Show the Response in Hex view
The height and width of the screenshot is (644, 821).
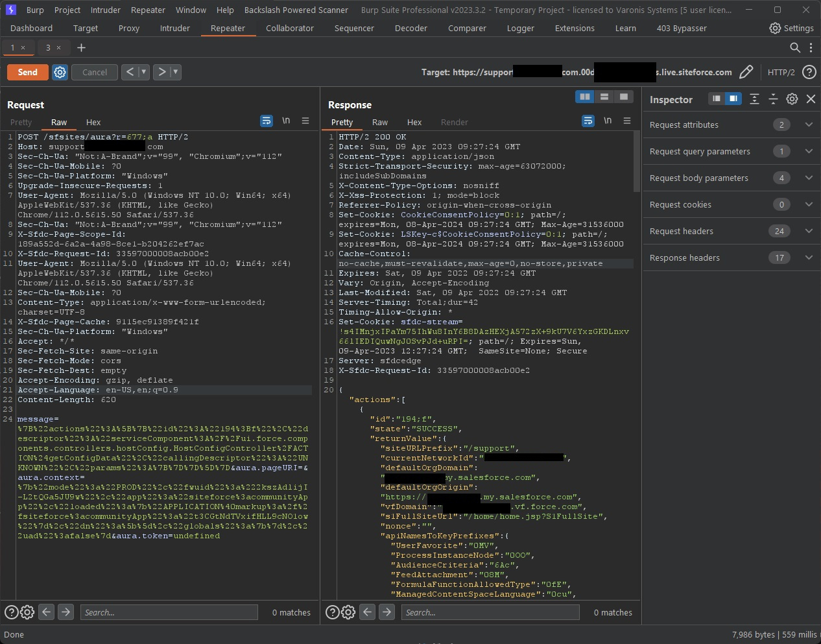[414, 122]
